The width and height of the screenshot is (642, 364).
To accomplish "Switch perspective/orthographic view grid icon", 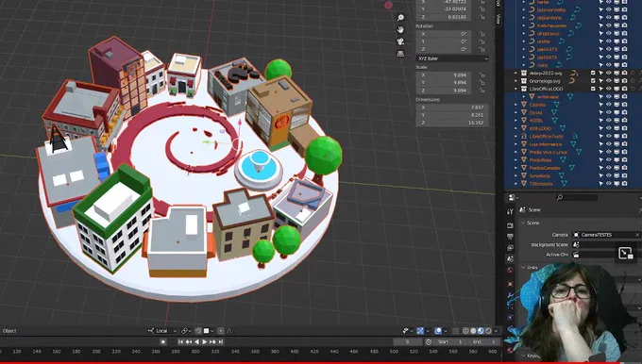I will (x=400, y=54).
